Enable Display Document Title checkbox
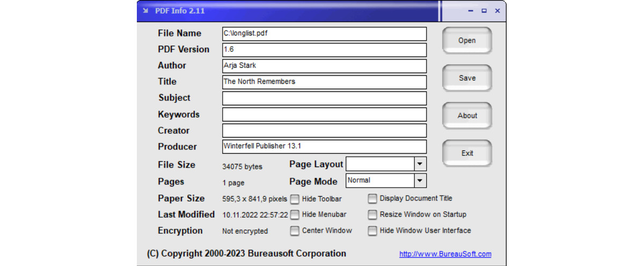 (372, 199)
